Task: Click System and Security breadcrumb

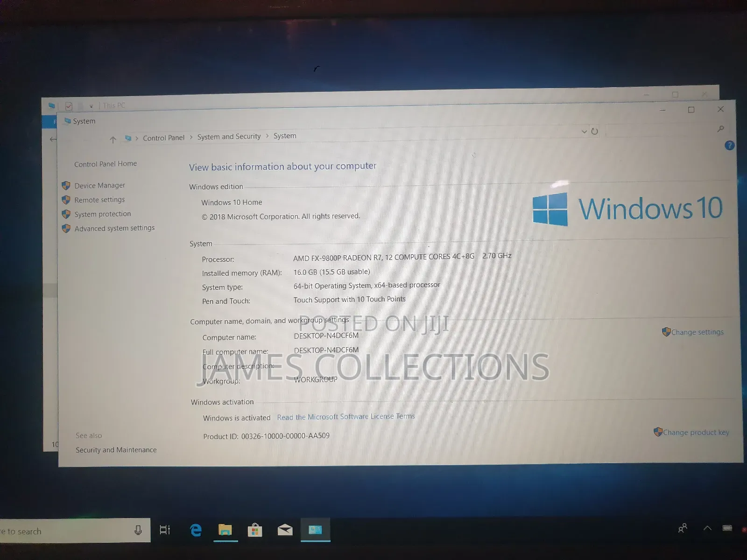Action: 229,136
